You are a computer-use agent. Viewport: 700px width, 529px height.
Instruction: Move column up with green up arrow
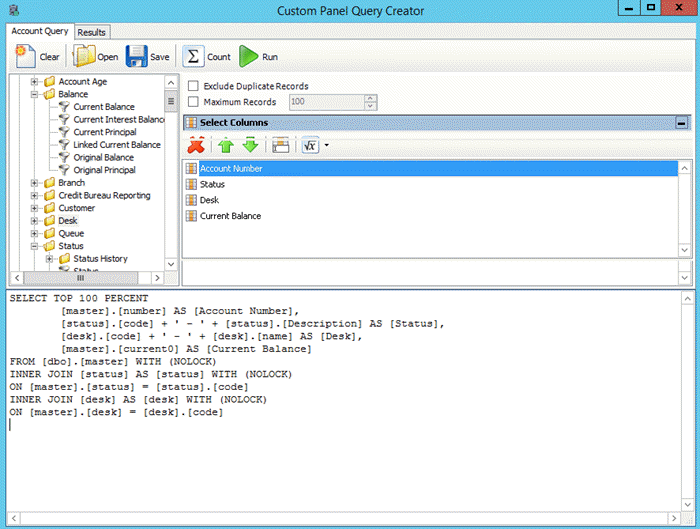pyautogui.click(x=225, y=146)
